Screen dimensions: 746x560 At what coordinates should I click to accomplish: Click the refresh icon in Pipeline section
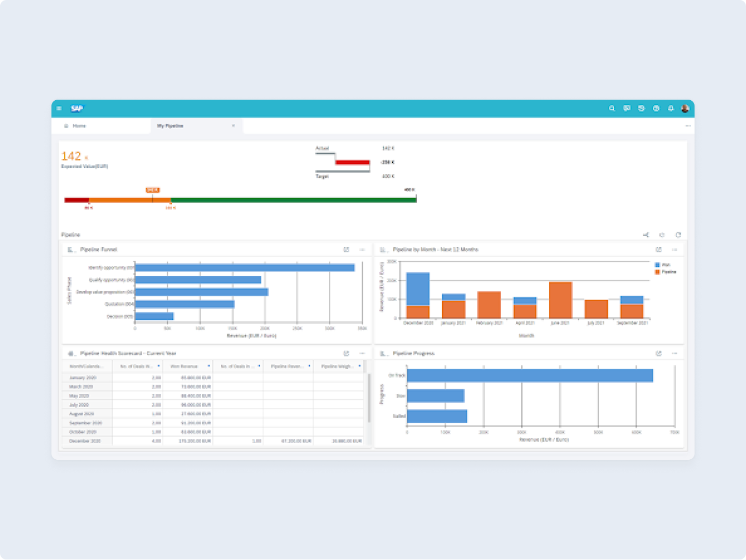click(678, 235)
